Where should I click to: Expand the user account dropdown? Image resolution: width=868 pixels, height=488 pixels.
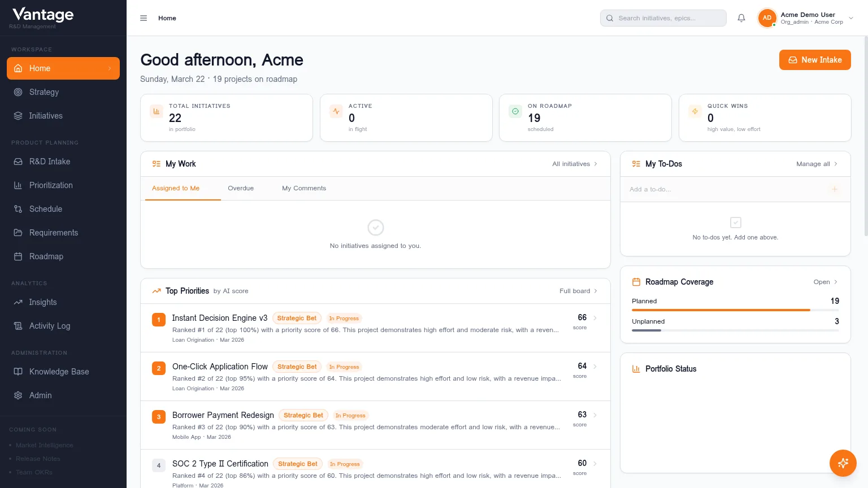click(x=851, y=18)
